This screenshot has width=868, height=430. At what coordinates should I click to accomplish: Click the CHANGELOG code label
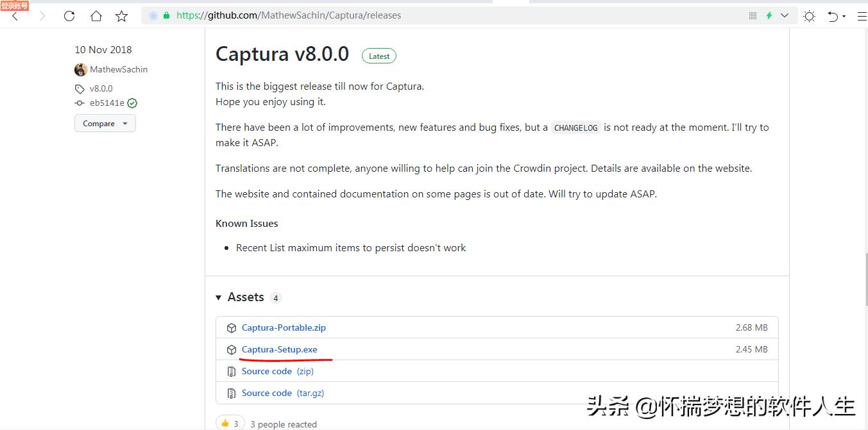[575, 128]
